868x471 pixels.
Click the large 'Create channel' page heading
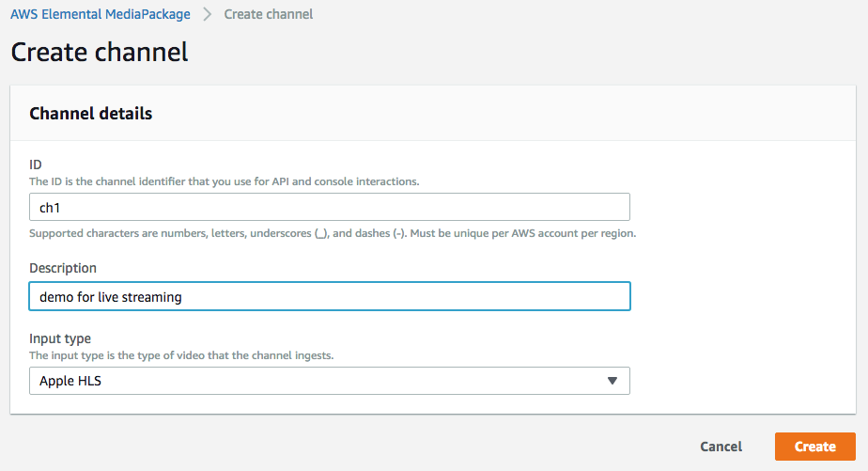point(100,52)
